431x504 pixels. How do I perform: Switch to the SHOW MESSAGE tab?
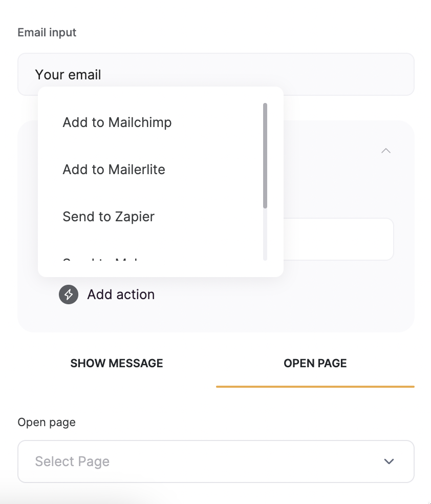[116, 363]
